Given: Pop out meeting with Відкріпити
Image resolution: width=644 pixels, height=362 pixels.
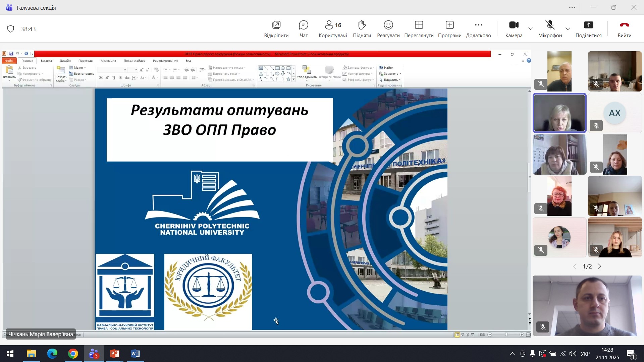Looking at the screenshot, I should click(x=276, y=29).
